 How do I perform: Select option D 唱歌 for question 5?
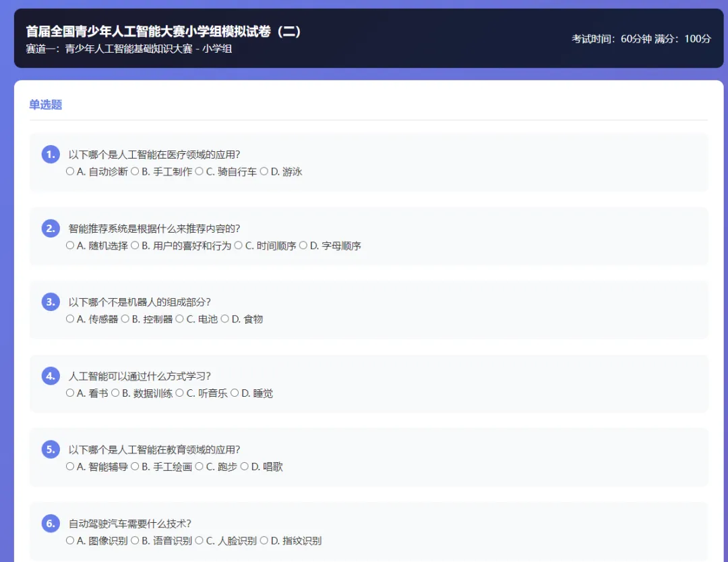pyautogui.click(x=245, y=466)
